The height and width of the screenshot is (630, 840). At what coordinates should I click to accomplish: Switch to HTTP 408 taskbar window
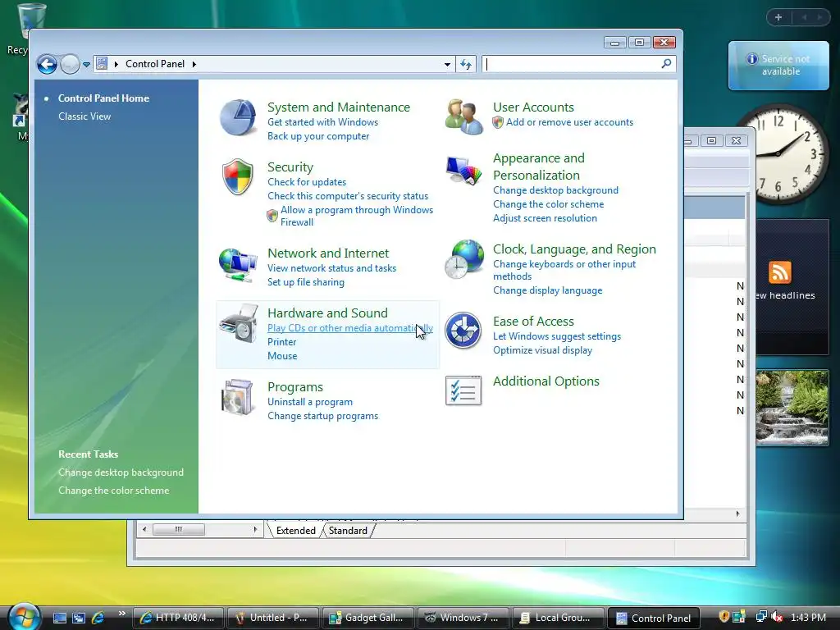point(177,618)
